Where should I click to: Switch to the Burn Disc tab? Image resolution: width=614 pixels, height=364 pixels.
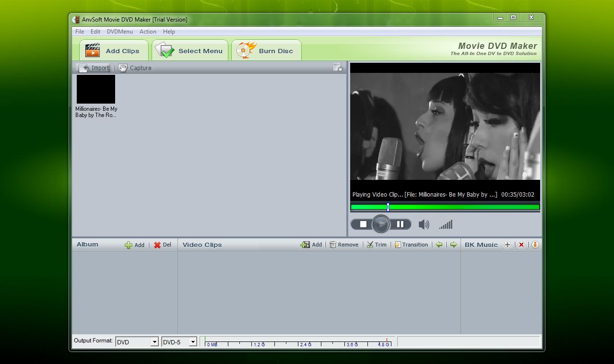(266, 50)
